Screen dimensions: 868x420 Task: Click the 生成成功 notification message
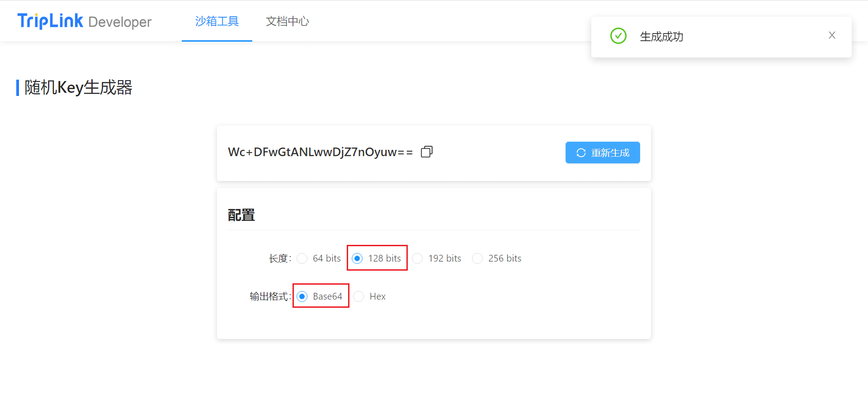661,37
